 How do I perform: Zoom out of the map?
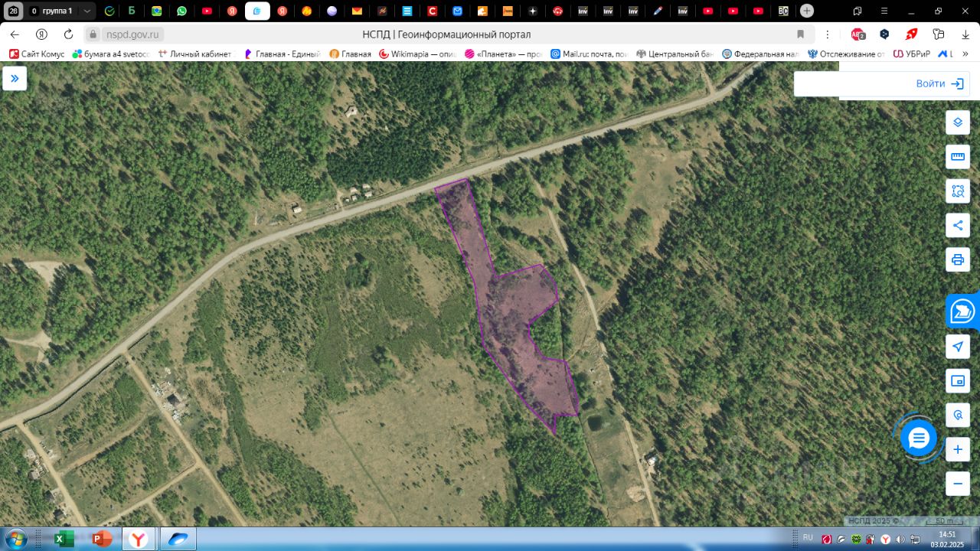[x=958, y=484]
